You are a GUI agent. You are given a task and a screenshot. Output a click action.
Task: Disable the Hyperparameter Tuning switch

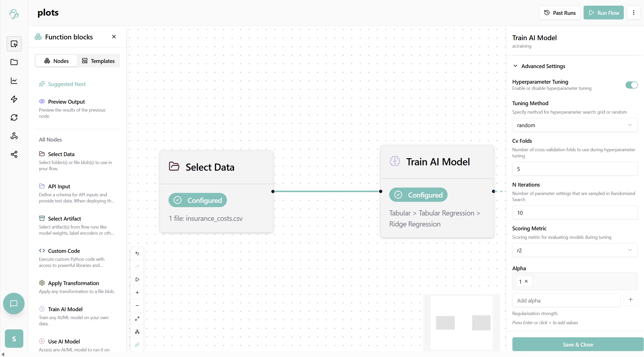631,85
